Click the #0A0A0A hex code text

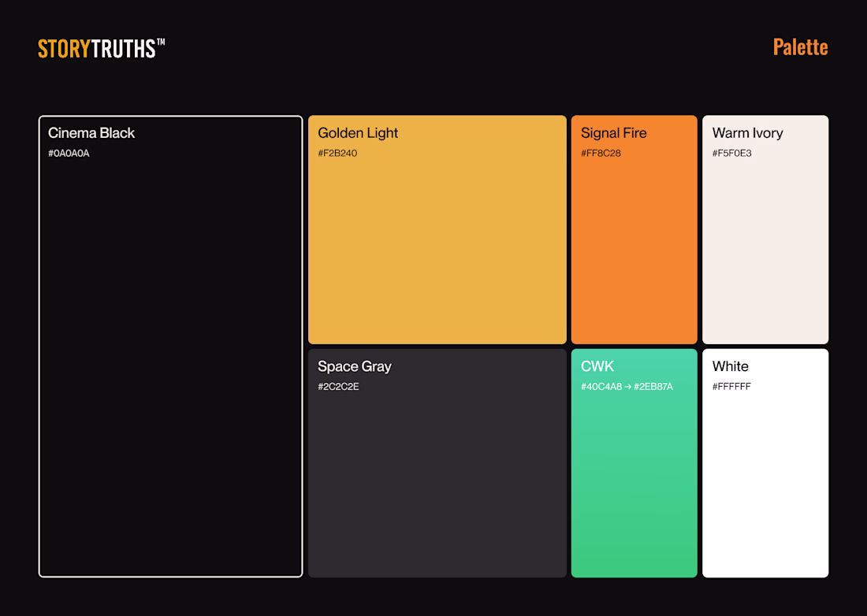69,154
